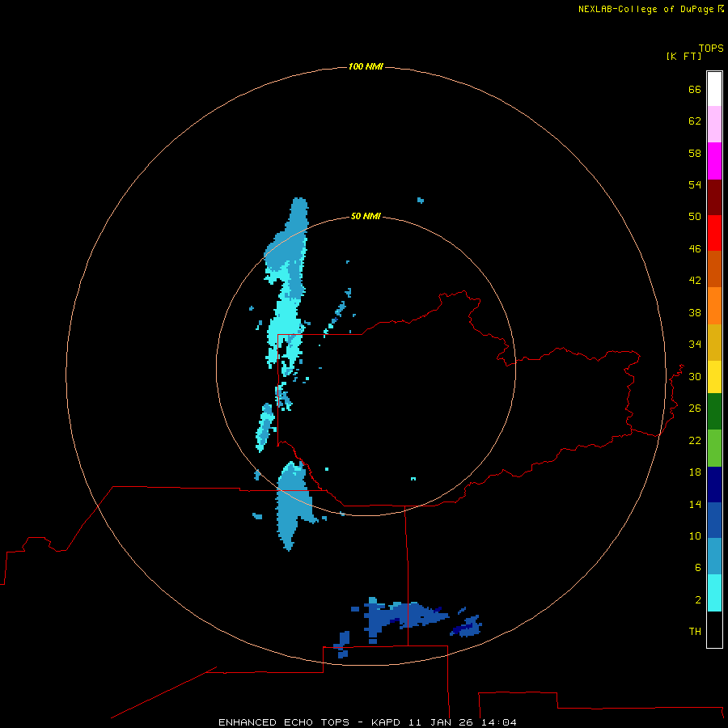Select the dark red legend swatch below 54
This screenshot has width=728, height=728.
tap(714, 197)
